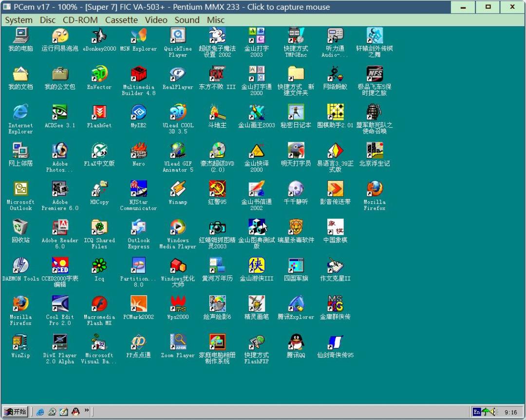Image resolution: width=526 pixels, height=420 pixels.
Task: Select the 红警95 game icon
Action: (x=217, y=193)
